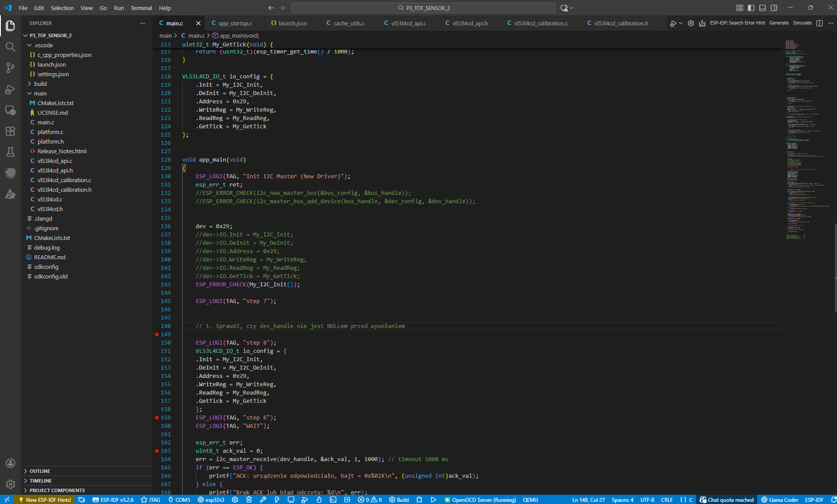Open the Manage gear in activity bar
The image size is (837, 504).
coord(11,484)
